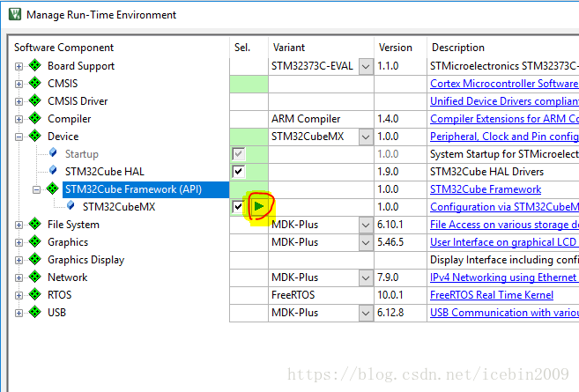Click the FreeRTOS variant cell
Viewport: 579px width, 392px height.
[321, 295]
